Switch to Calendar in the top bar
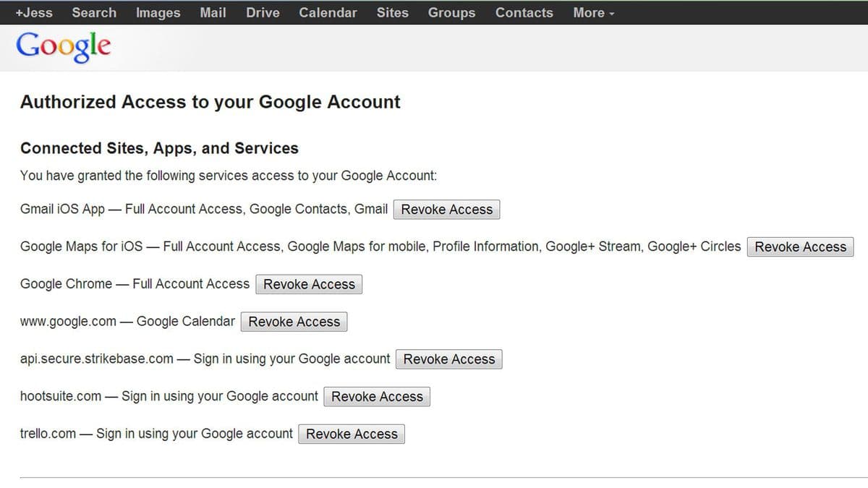The width and height of the screenshot is (868, 488). [328, 12]
